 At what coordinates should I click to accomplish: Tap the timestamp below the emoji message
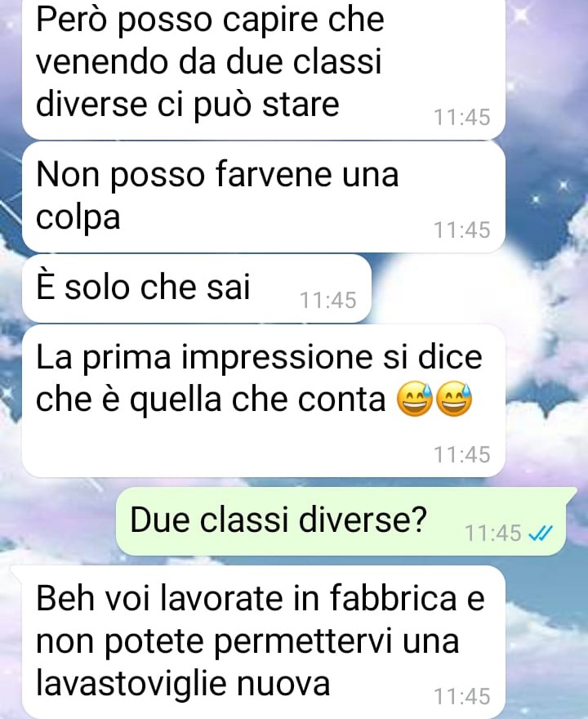click(x=462, y=454)
